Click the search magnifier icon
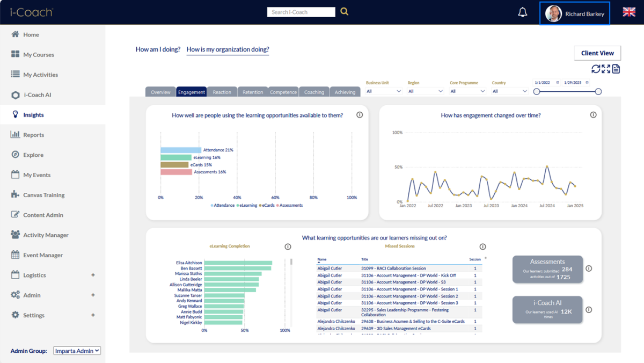Screen dimensions: 644x363 (x=345, y=11)
